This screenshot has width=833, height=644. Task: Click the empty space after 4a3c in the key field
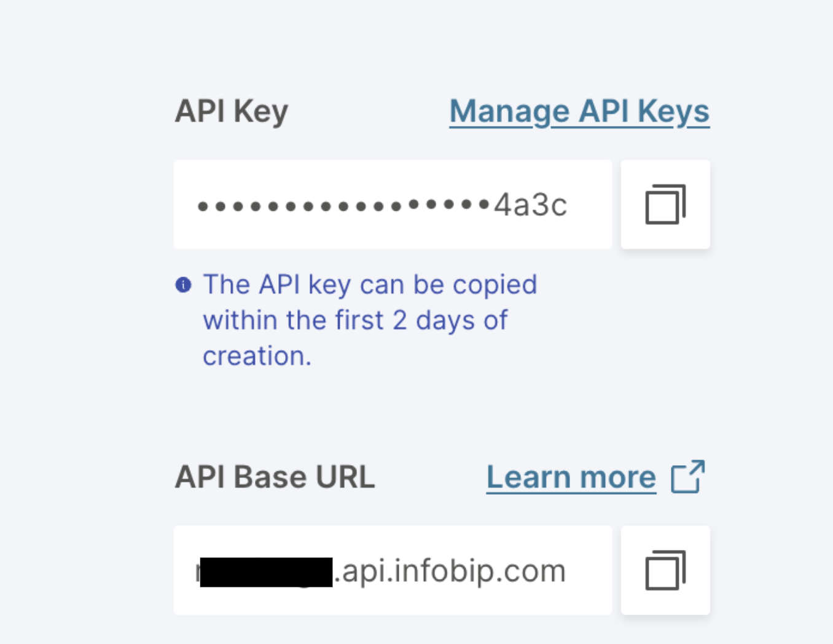tap(589, 205)
